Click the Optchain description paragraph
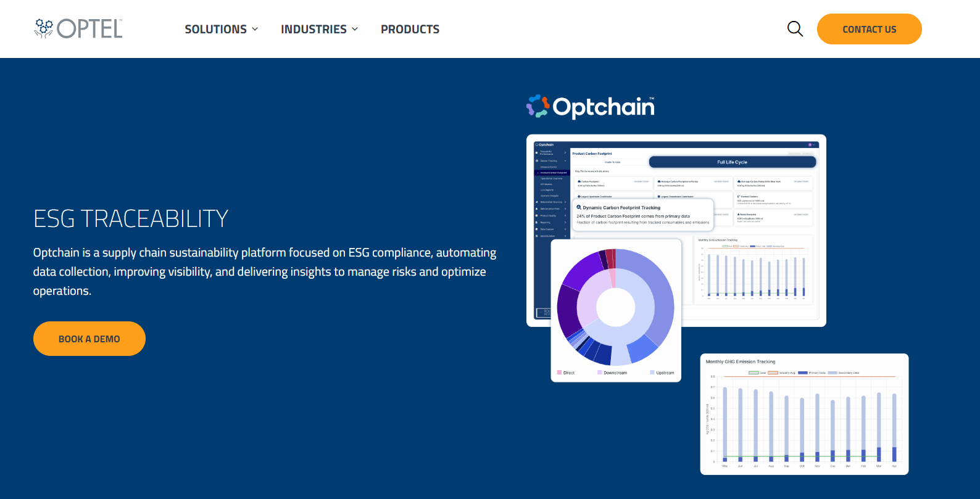 (265, 271)
